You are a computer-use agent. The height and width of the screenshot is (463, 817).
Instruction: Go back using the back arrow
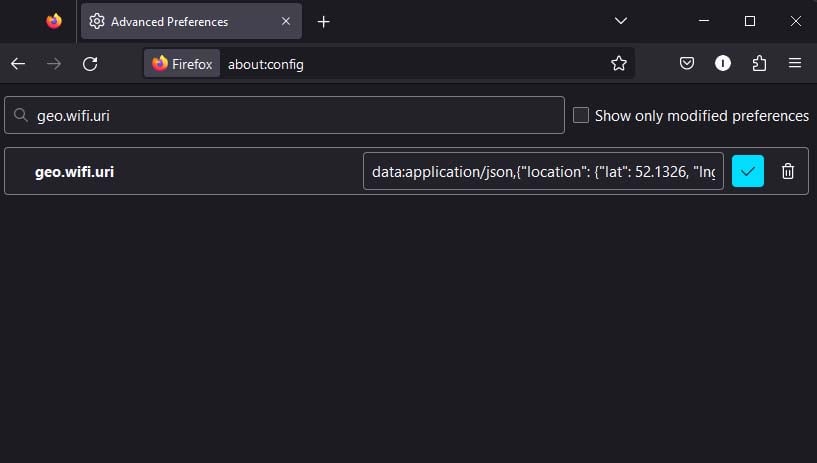18,64
